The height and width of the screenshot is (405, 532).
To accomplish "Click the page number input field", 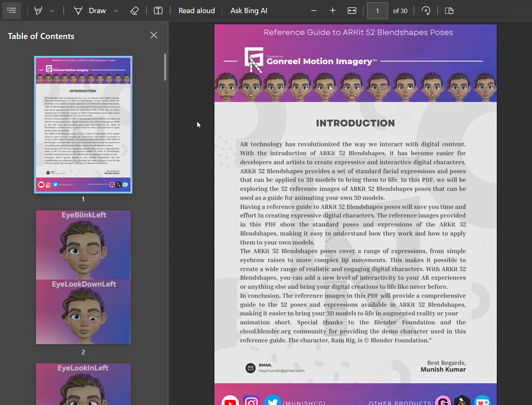I will 377,11.
